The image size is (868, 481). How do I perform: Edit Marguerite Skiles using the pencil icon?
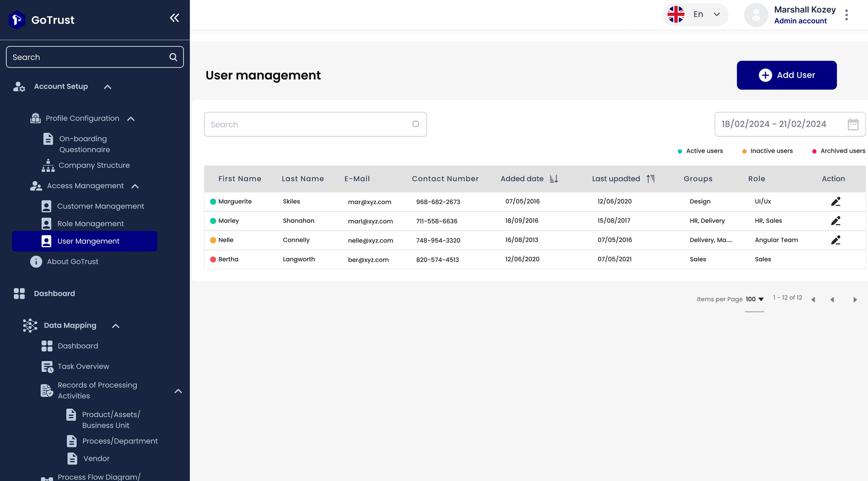pos(835,202)
